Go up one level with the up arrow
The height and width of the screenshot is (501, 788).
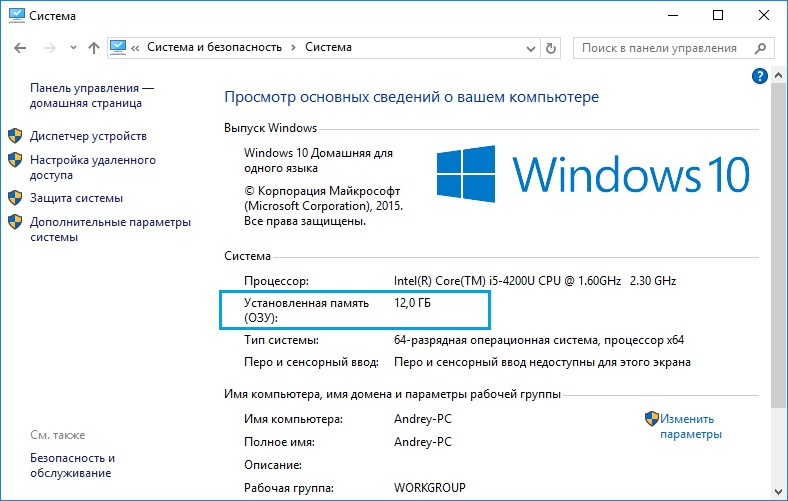coord(94,48)
